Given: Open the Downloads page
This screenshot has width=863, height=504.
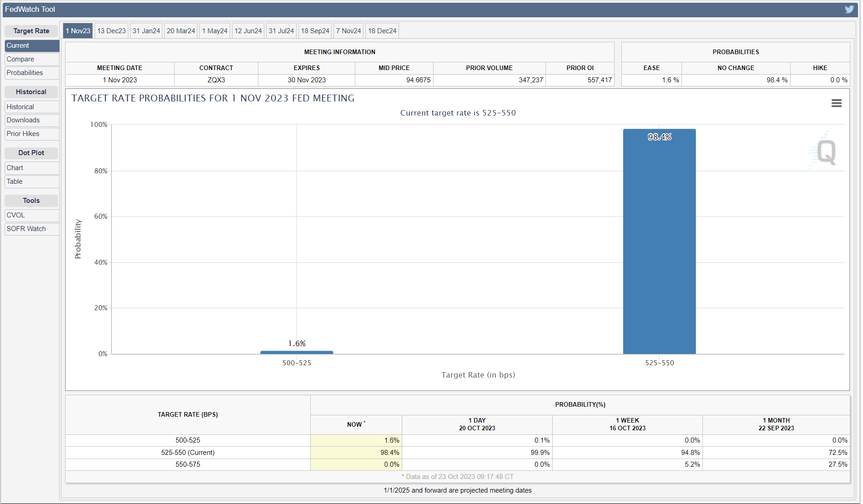Looking at the screenshot, I should point(23,120).
